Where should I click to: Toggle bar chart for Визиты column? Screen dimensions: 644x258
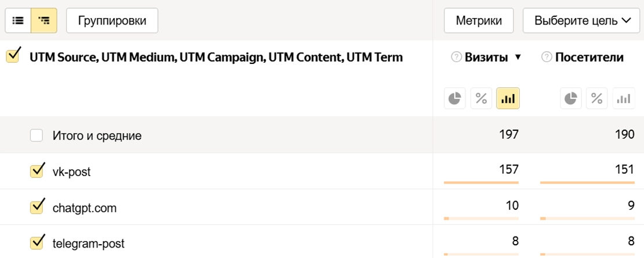[x=508, y=99]
